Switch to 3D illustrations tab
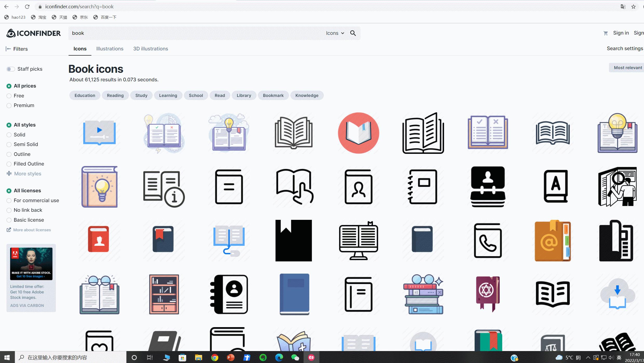Image resolution: width=644 pixels, height=363 pixels. (x=150, y=49)
